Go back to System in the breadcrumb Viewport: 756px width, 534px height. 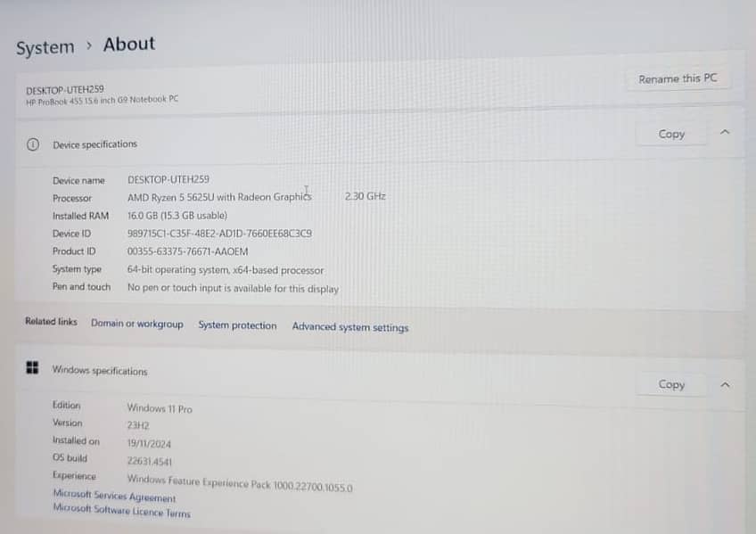point(45,48)
